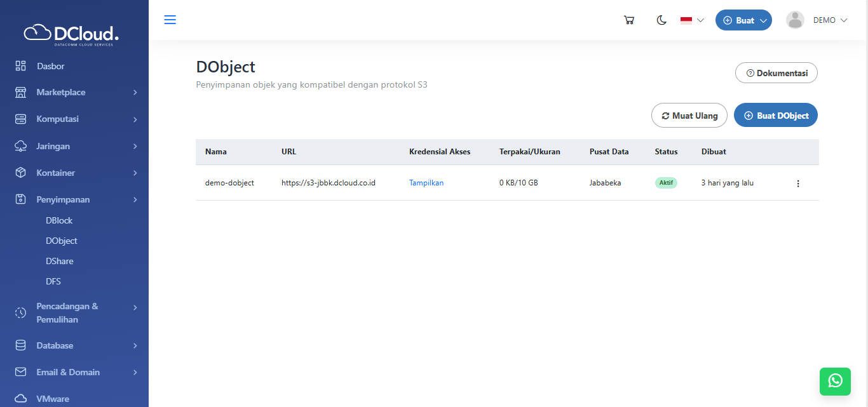
Task: Open the shopping cart icon
Action: click(629, 20)
